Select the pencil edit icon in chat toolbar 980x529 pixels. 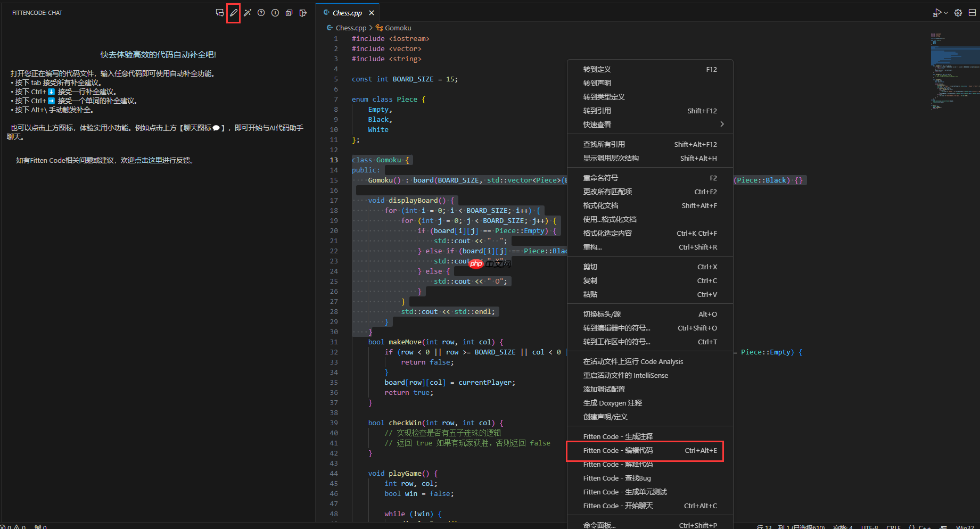(233, 13)
